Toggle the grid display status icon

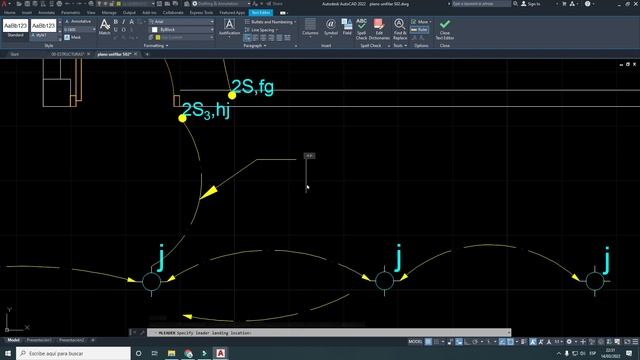pyautogui.click(x=428, y=342)
